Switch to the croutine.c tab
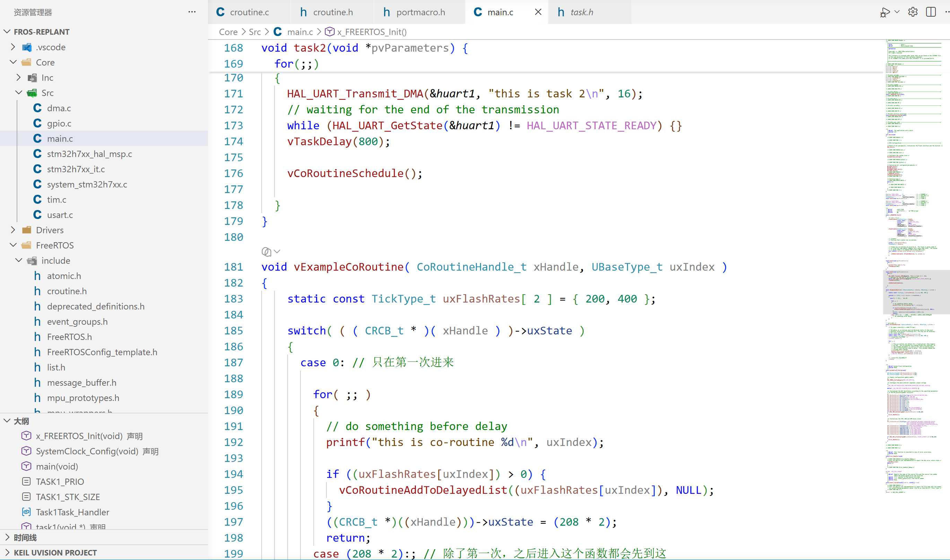The image size is (950, 560). (249, 12)
